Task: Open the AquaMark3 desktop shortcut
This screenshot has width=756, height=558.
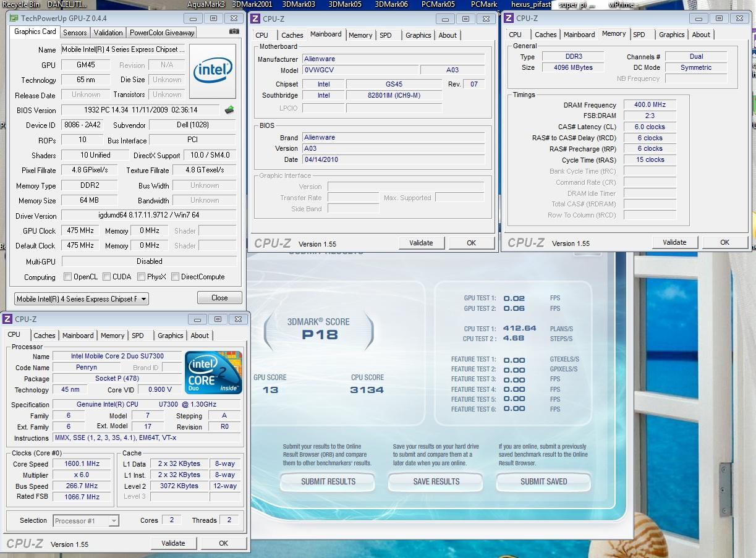Action: click(x=206, y=4)
